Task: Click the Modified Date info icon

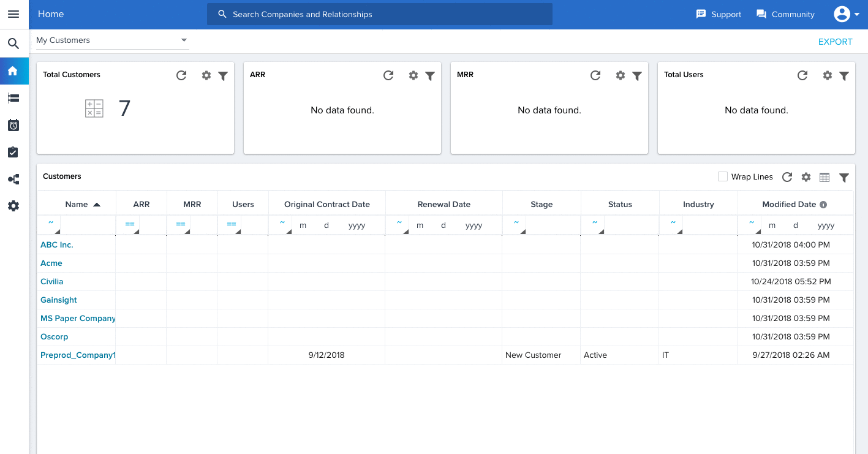Action: (823, 205)
